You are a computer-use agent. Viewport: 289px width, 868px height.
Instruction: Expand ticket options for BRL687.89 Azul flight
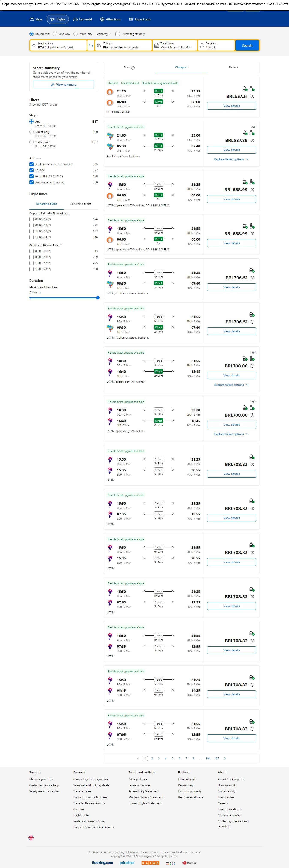pos(231,159)
